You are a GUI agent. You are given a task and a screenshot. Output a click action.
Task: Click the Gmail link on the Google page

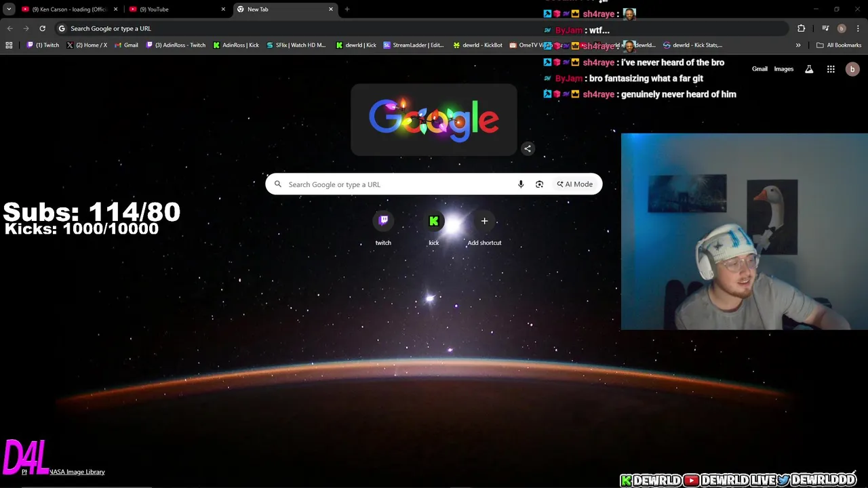tap(759, 69)
